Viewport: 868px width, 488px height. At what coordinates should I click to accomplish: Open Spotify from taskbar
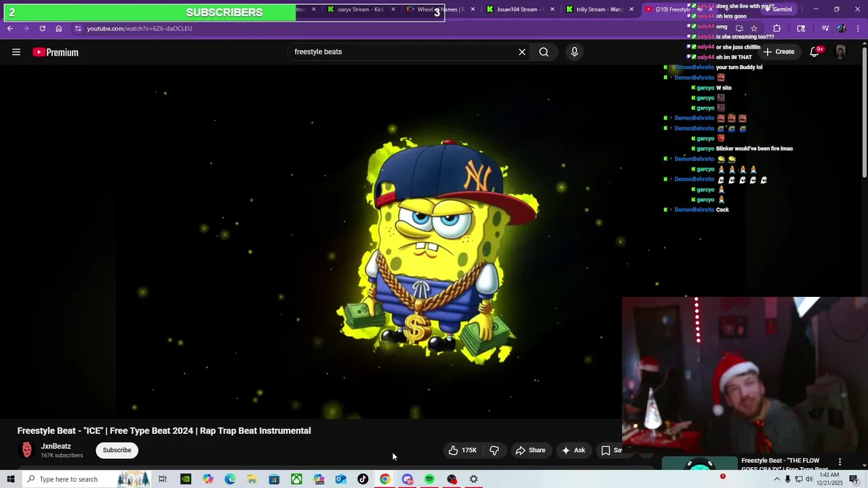(429, 479)
